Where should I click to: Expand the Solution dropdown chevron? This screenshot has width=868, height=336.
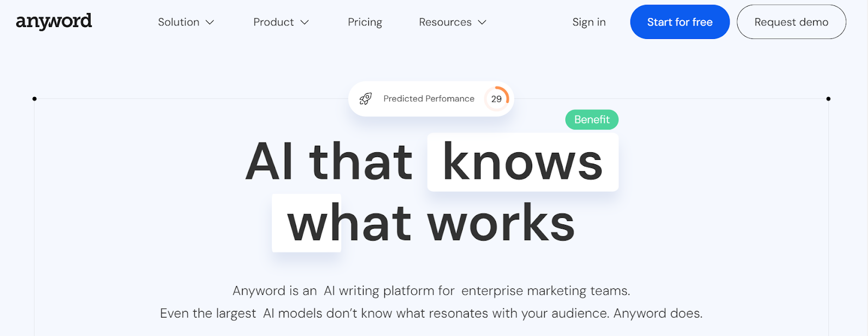tap(210, 22)
